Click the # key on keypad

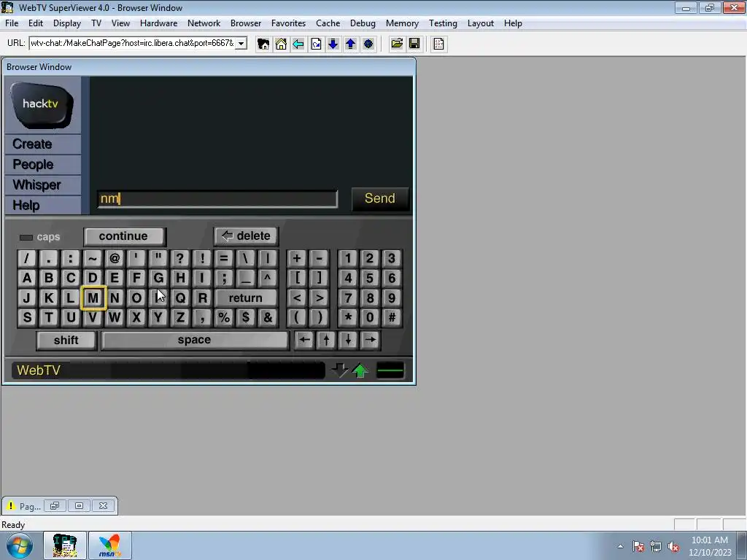(392, 318)
